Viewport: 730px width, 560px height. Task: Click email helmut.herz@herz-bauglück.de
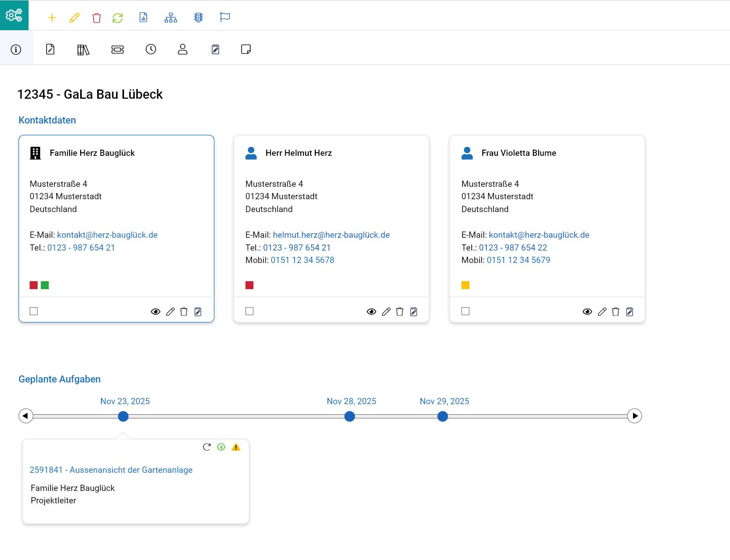(x=331, y=235)
